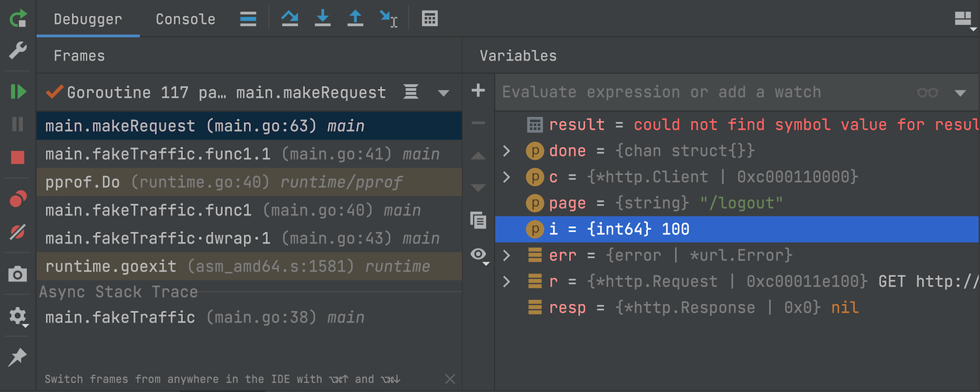
Task: Click the camera dump goroutines icon
Action: [18, 274]
